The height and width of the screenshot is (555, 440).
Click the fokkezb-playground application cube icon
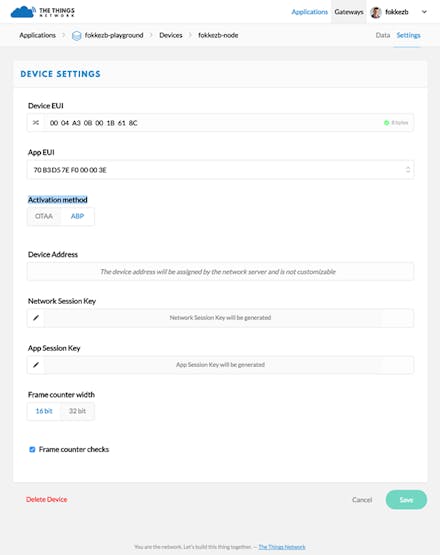point(76,35)
